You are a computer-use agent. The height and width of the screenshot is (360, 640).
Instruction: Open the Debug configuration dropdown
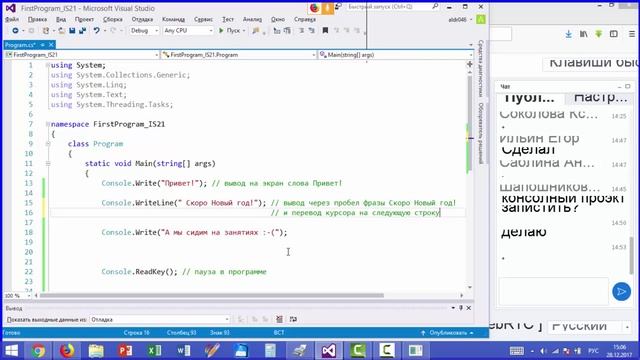(x=144, y=31)
